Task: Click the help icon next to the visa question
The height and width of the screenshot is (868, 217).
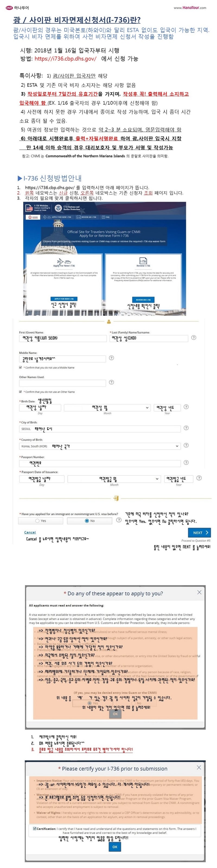Action: coord(119,521)
